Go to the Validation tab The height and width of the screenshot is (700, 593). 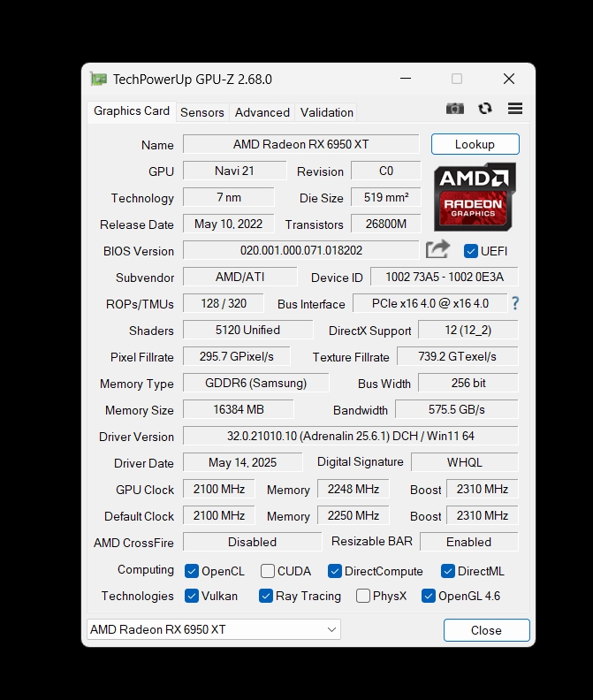[x=327, y=112]
